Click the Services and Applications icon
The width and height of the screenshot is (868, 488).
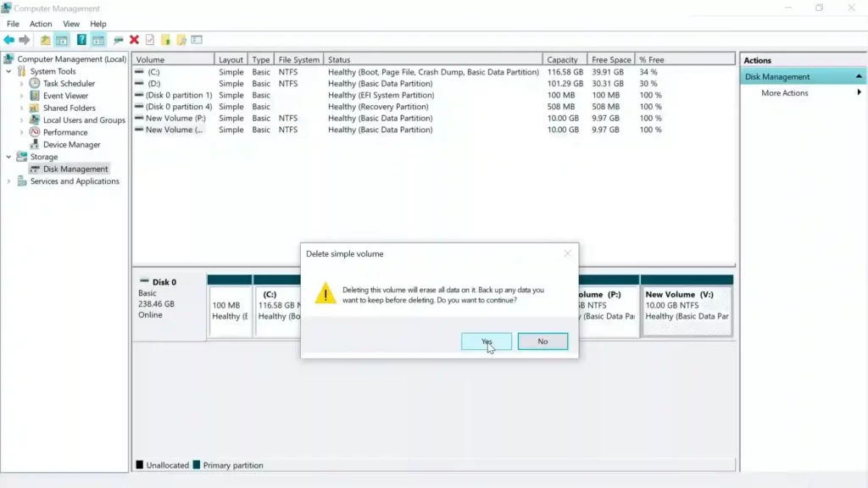[21, 181]
